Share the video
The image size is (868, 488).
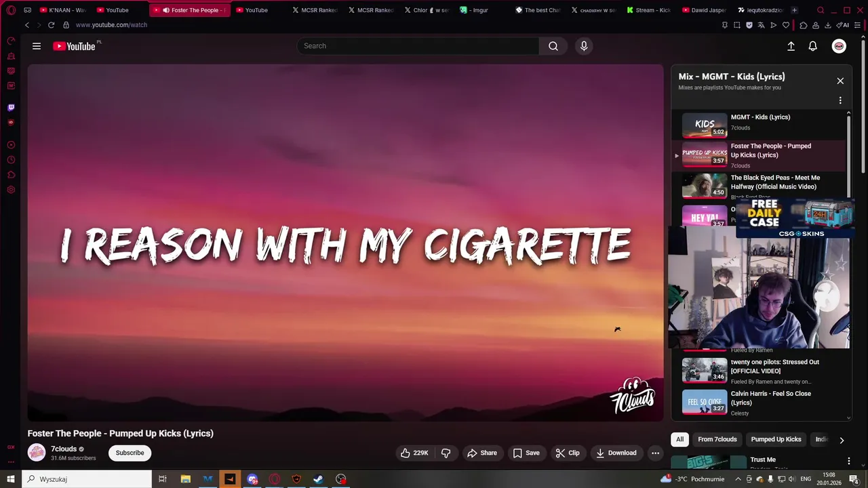482,453
